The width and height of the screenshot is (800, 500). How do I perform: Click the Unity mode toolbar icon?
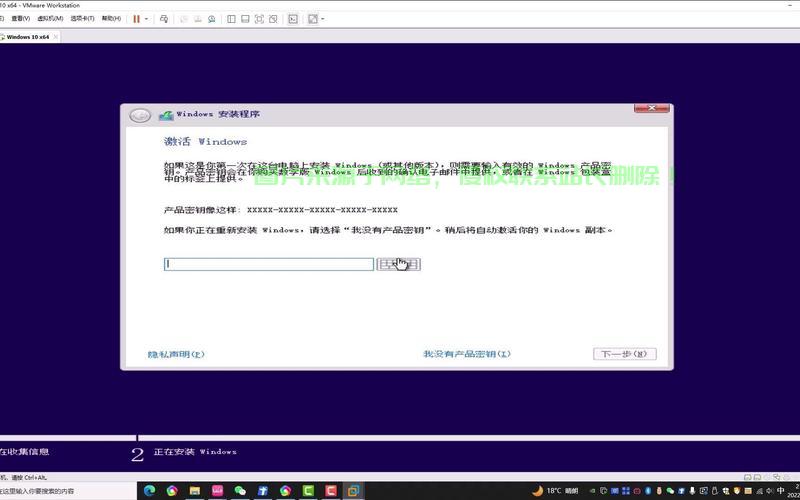(x=273, y=19)
